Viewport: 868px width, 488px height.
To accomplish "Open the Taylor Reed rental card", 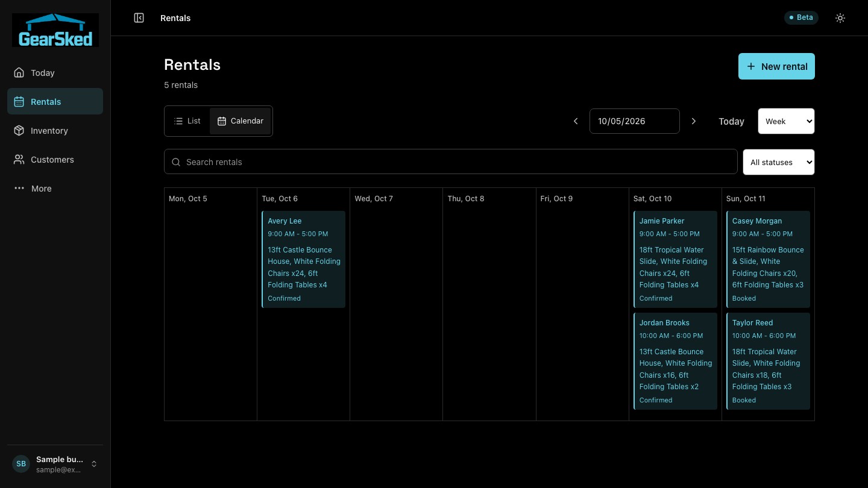I will point(768,361).
